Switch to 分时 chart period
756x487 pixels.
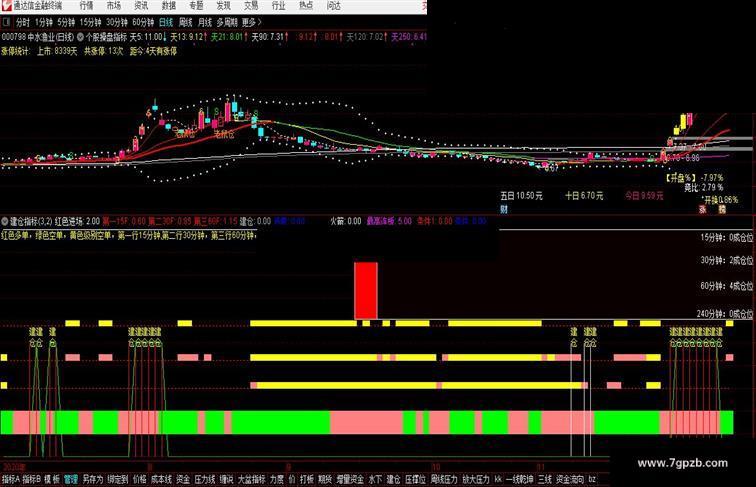[x=23, y=22]
